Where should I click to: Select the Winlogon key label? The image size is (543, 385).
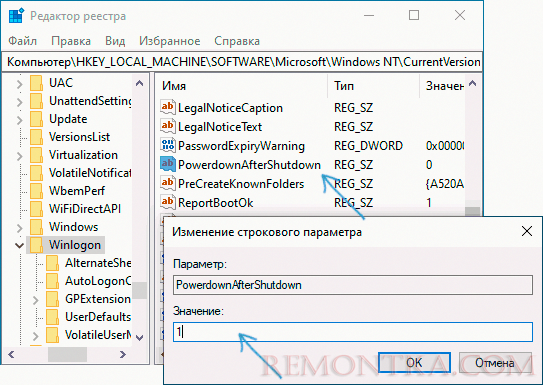tap(75, 245)
